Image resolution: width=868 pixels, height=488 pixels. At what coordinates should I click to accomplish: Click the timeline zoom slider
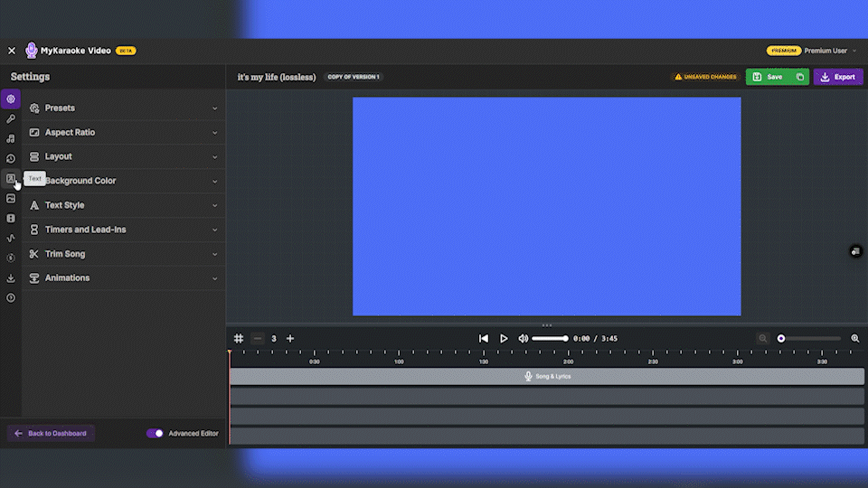point(809,339)
